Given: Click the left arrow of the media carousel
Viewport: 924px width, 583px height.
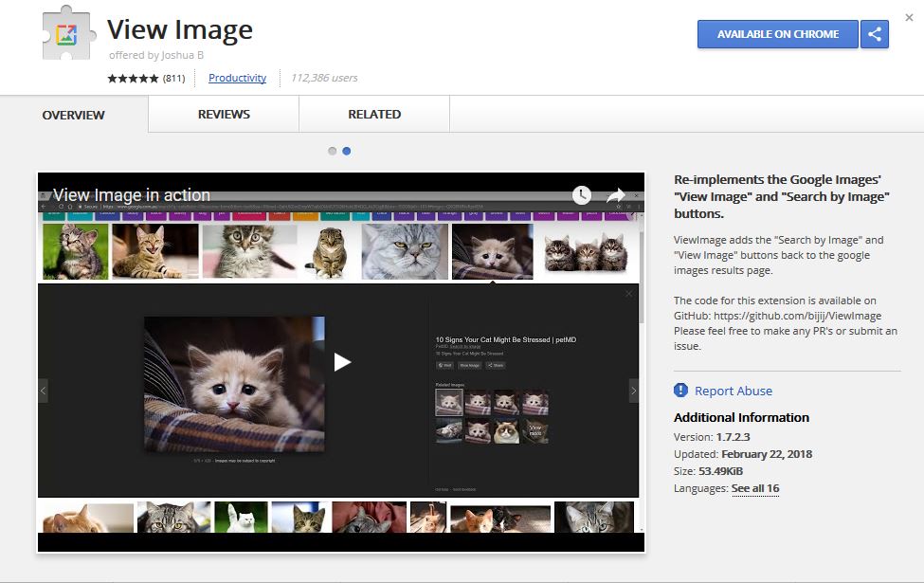Looking at the screenshot, I should click(x=44, y=389).
